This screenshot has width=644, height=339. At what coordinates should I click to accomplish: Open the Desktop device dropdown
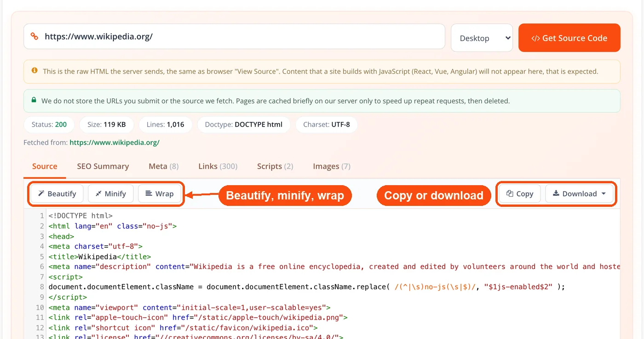tap(482, 38)
